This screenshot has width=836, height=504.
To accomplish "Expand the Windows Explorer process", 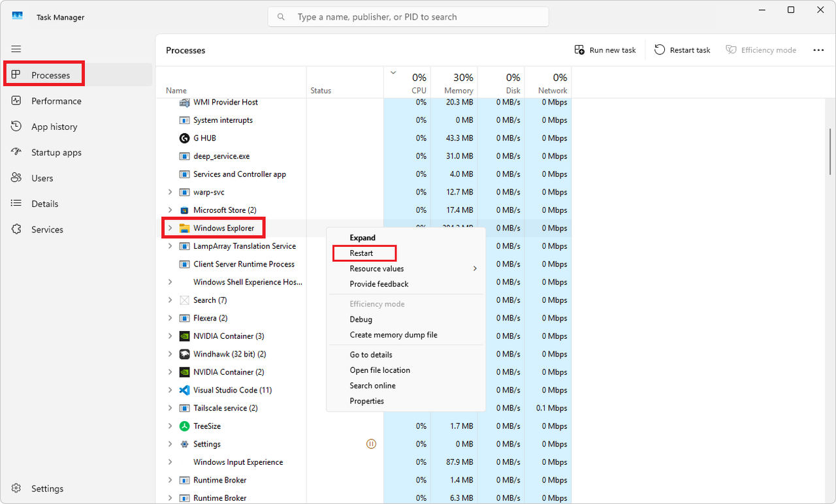I will tap(170, 228).
